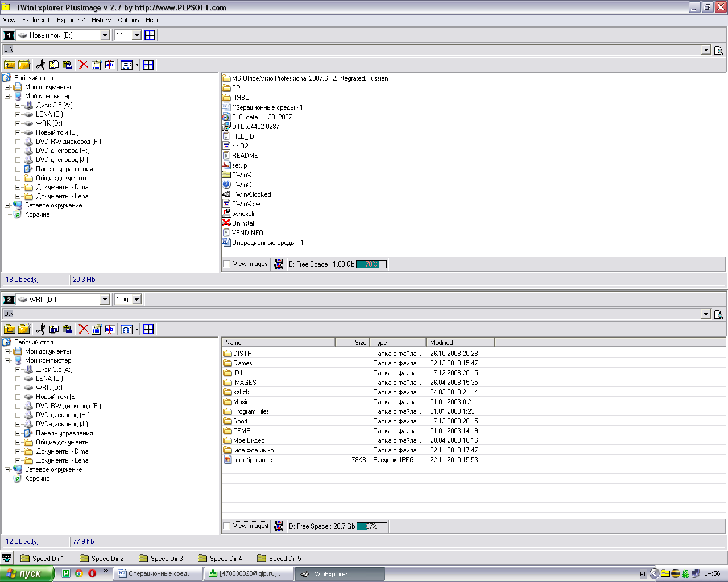Create new folder in Explorer 1 toolbar
This screenshot has height=582, width=728.
[24, 65]
